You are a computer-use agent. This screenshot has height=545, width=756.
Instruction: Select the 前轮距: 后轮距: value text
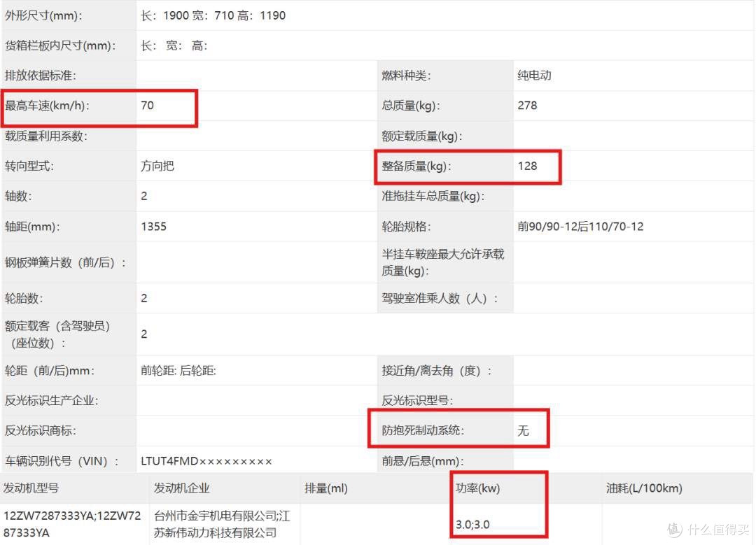coord(178,371)
